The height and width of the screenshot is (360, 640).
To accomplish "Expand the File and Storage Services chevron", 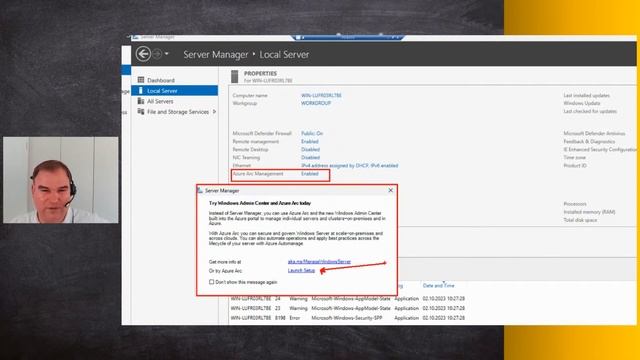I will tap(214, 111).
